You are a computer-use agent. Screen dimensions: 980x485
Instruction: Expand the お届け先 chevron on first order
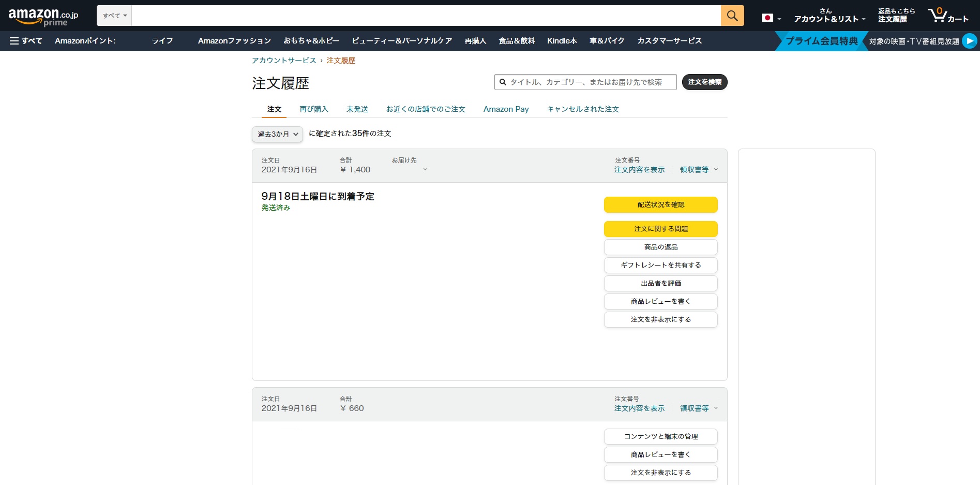click(x=425, y=170)
